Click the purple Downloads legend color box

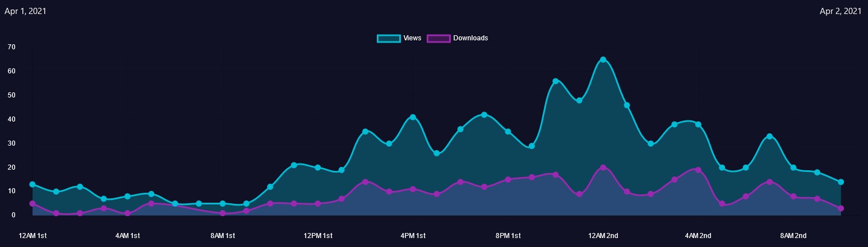[x=438, y=38]
